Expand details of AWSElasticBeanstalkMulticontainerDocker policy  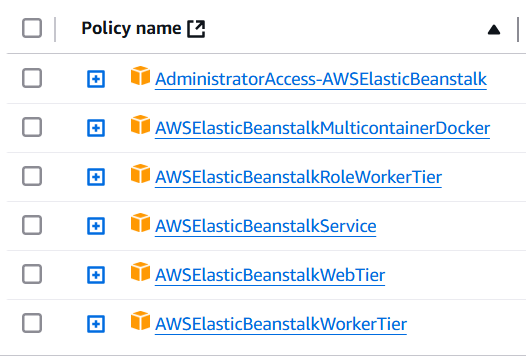(96, 128)
